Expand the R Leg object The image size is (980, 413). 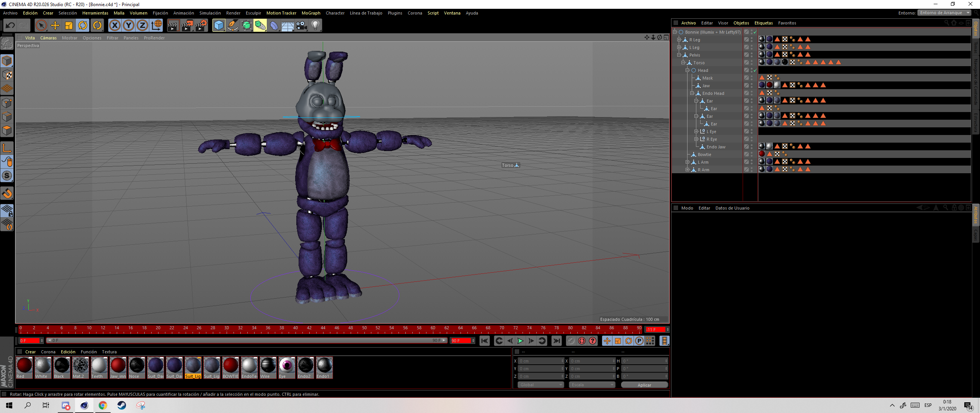point(679,40)
